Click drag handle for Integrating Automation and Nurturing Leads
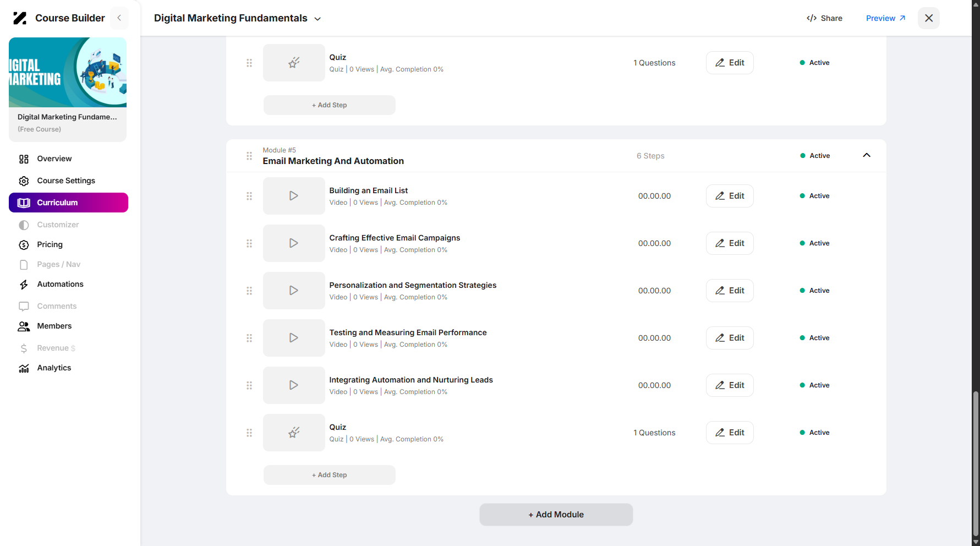Viewport: 980px width, 546px height. pyautogui.click(x=249, y=385)
